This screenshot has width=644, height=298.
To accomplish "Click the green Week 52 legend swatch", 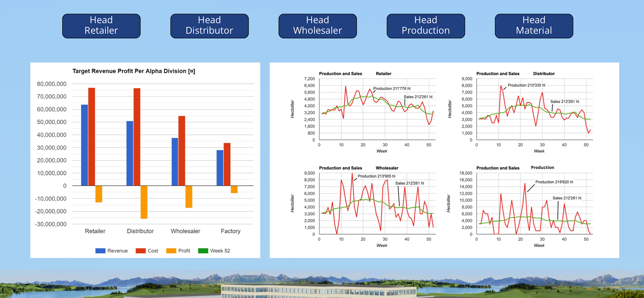I will (x=203, y=251).
